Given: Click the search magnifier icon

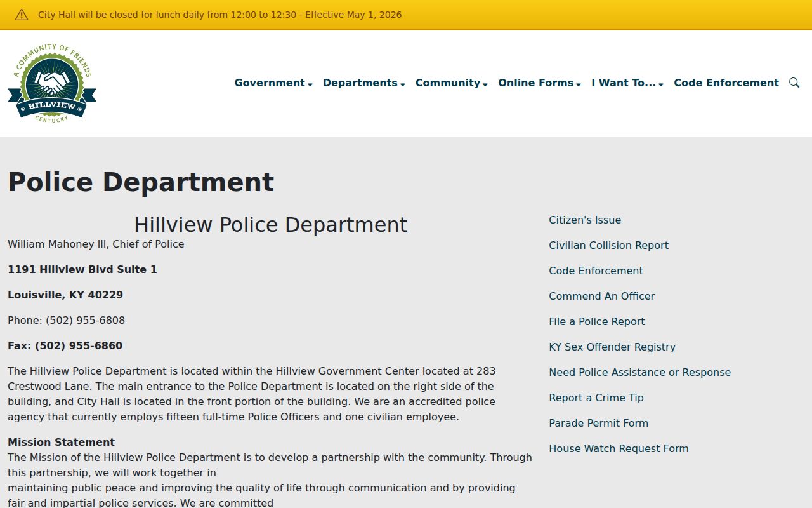Looking at the screenshot, I should (794, 83).
